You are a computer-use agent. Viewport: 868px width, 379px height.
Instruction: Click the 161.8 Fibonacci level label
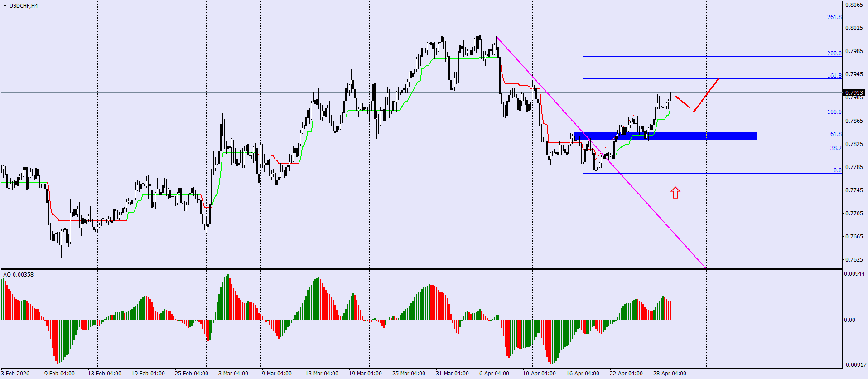pos(834,76)
